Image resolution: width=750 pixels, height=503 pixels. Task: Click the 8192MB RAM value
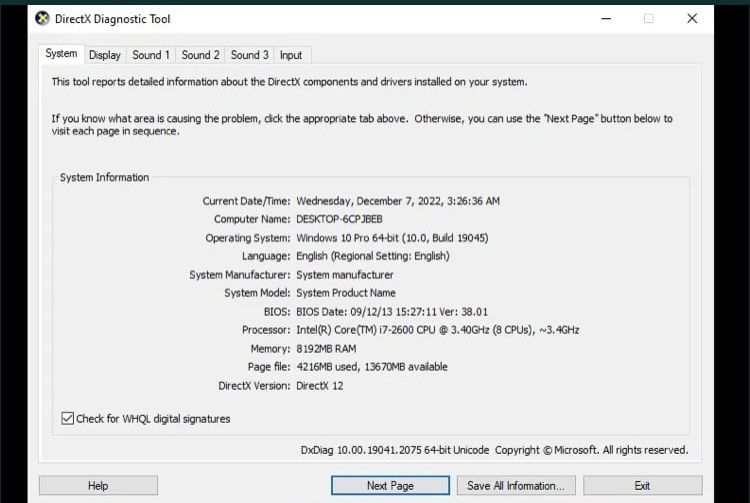tap(326, 349)
